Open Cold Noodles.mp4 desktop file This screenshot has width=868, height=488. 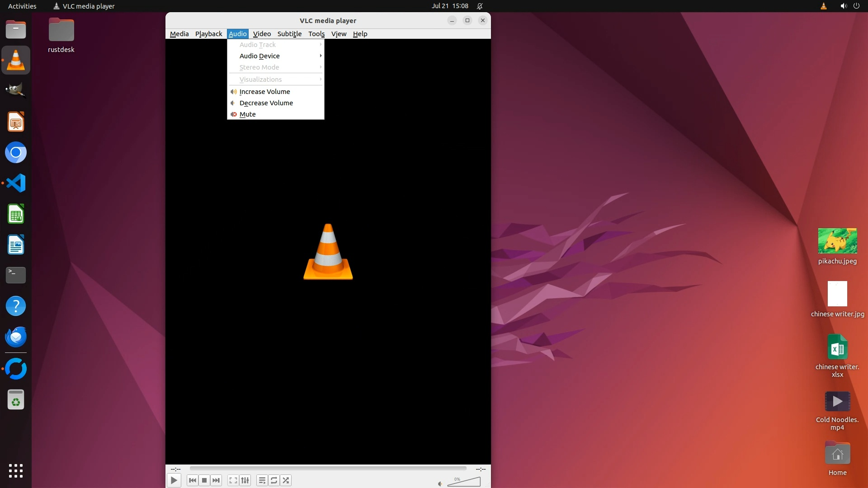[837, 402]
